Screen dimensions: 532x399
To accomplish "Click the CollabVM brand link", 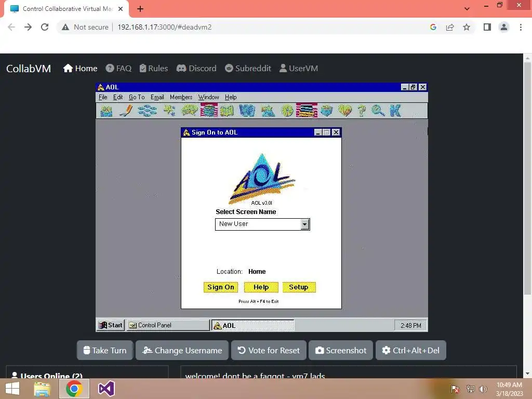I will (x=29, y=69).
